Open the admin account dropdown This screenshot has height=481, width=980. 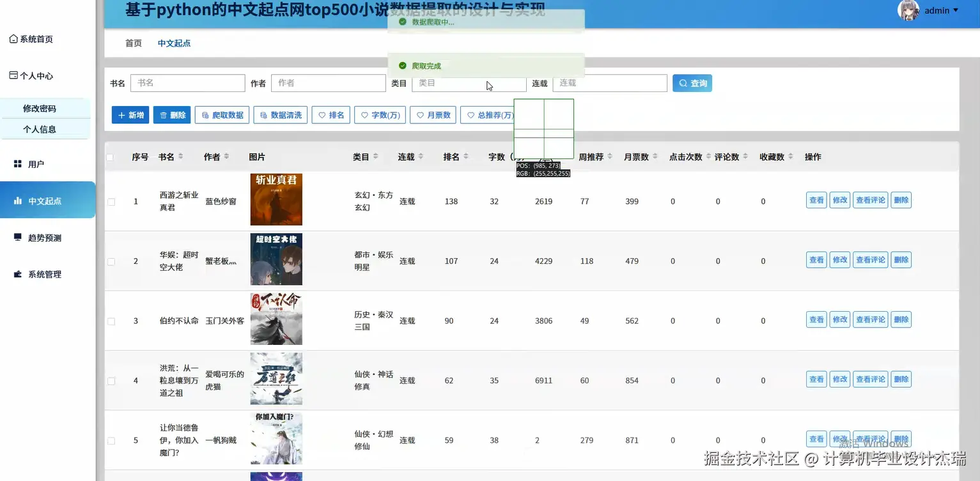point(942,10)
